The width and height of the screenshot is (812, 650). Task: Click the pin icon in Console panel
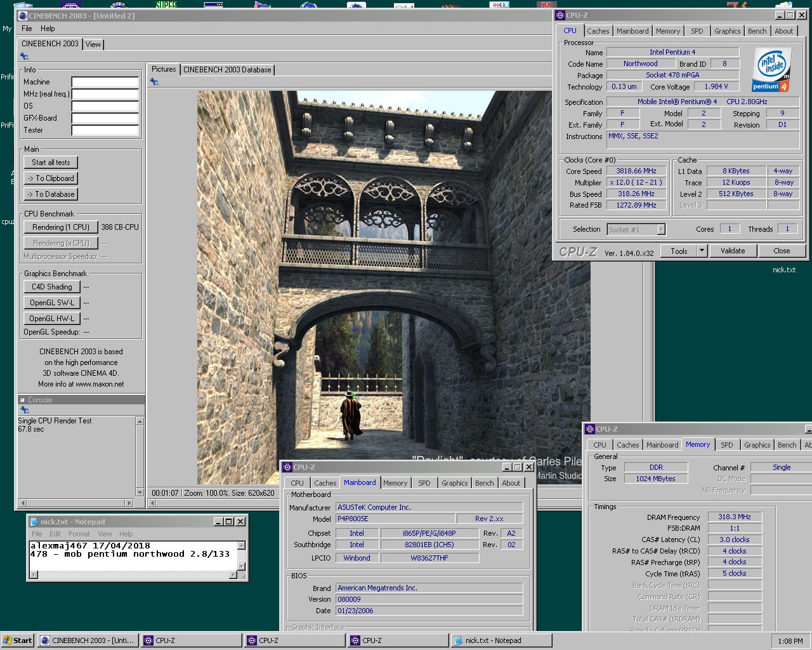pyautogui.click(x=25, y=410)
